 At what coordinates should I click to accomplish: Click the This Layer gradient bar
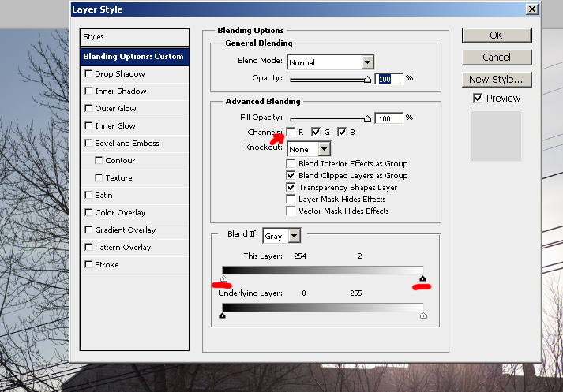[323, 271]
